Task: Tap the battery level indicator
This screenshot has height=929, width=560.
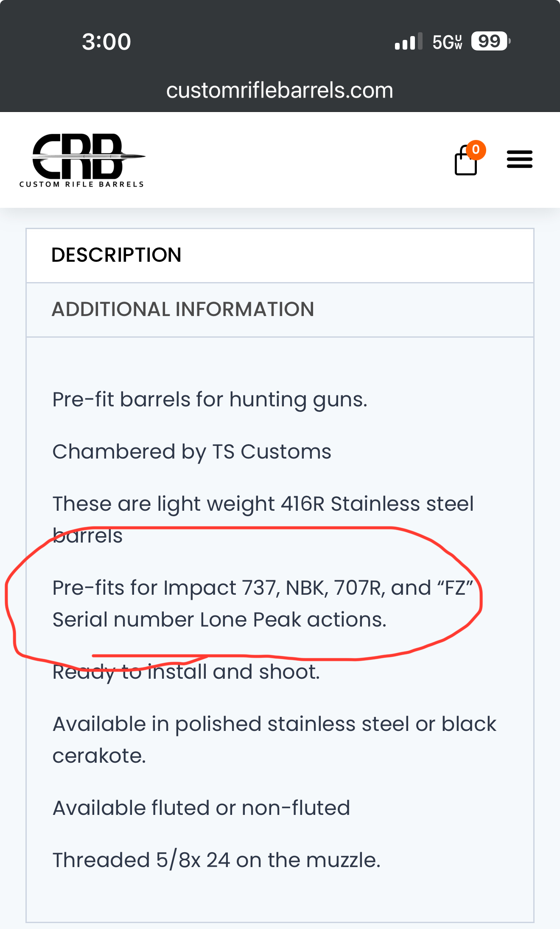Action: [490, 42]
